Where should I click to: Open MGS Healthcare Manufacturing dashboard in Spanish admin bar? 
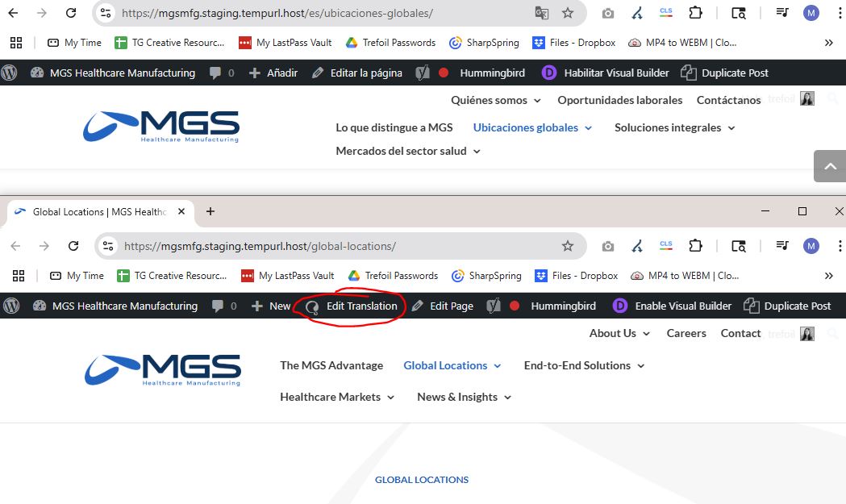[113, 73]
